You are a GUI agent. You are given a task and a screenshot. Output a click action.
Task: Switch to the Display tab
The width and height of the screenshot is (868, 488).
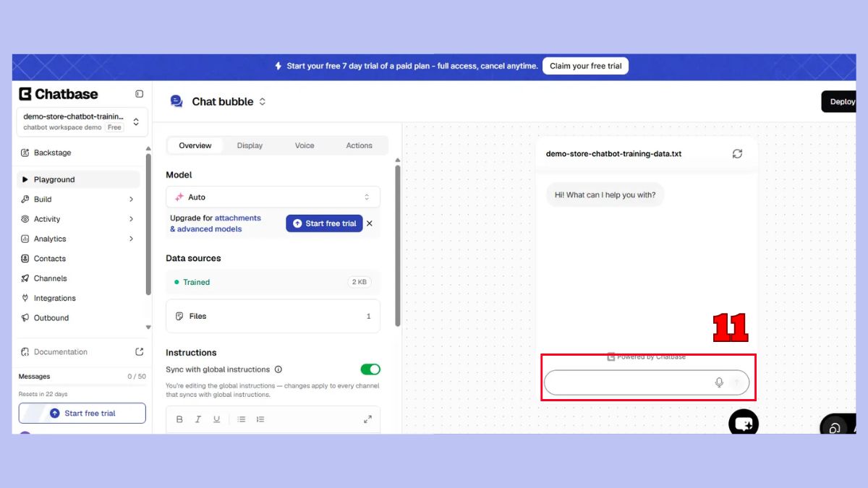tap(250, 145)
